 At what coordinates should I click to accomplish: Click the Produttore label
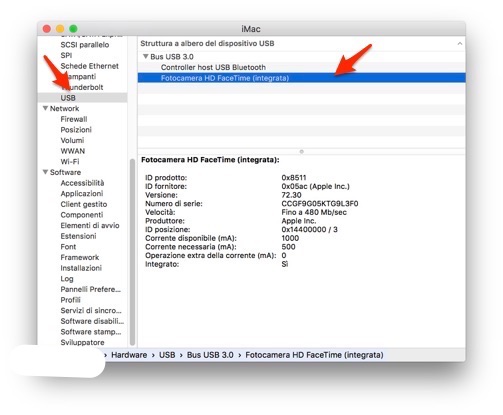[x=165, y=221]
